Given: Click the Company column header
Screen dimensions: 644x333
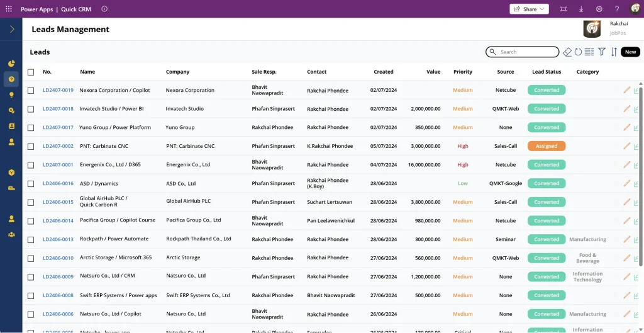Looking at the screenshot, I should point(177,72).
